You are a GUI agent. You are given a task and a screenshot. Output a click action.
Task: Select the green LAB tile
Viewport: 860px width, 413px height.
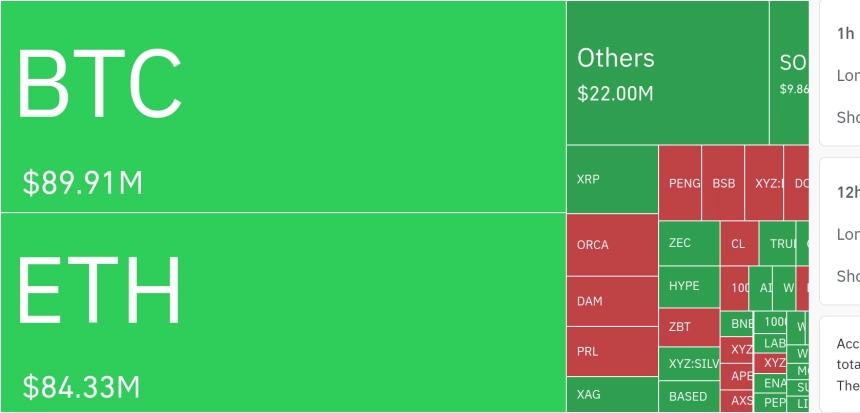(771, 343)
